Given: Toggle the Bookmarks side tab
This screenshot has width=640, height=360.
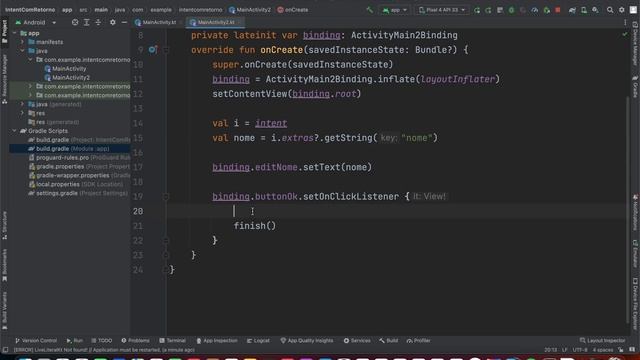Looking at the screenshot, I should (x=4, y=265).
